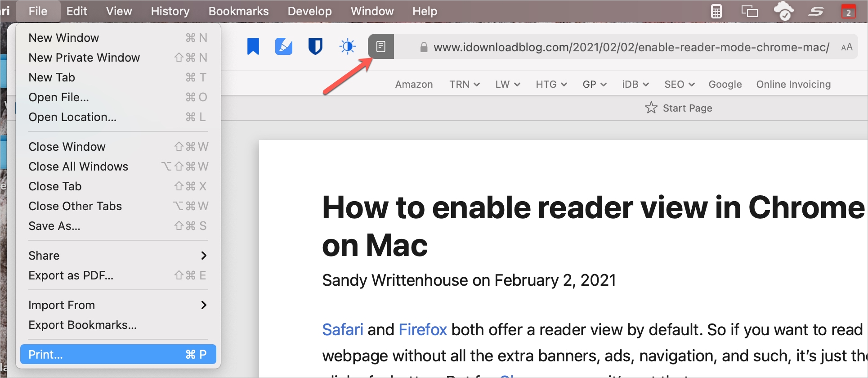Open the calculator menu bar icon
The height and width of the screenshot is (378, 868).
tap(716, 11)
